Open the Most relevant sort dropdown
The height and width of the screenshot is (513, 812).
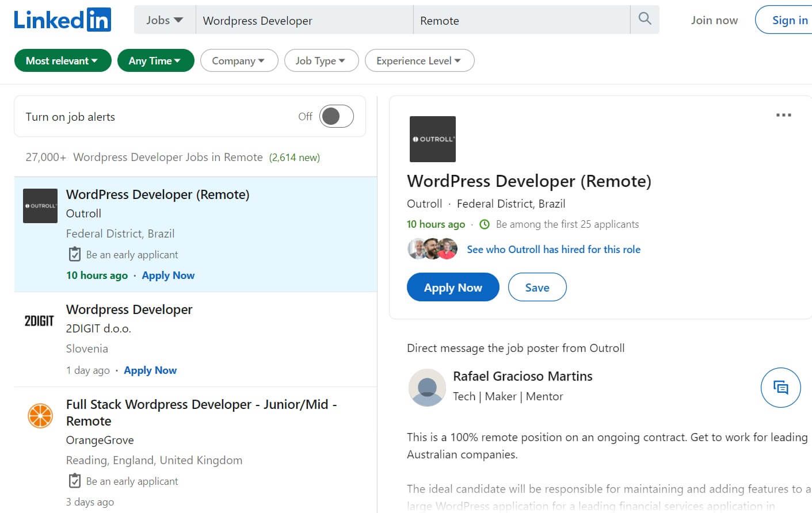pos(62,60)
